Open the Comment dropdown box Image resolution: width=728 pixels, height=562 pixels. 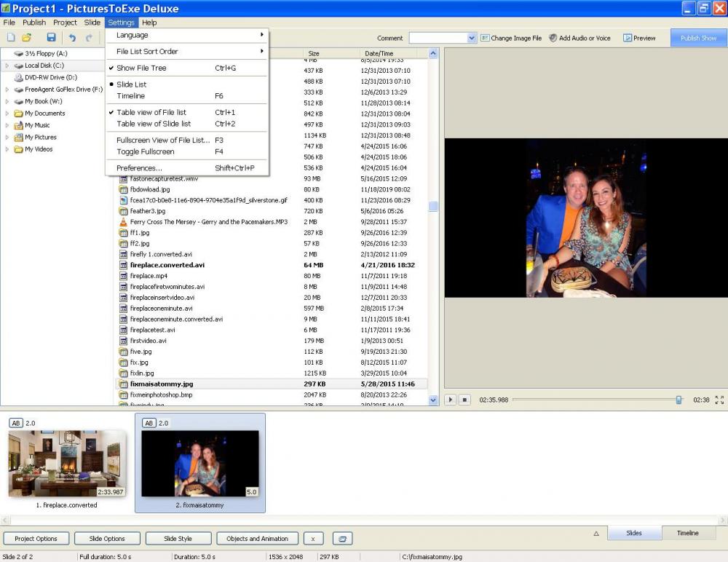(472, 38)
